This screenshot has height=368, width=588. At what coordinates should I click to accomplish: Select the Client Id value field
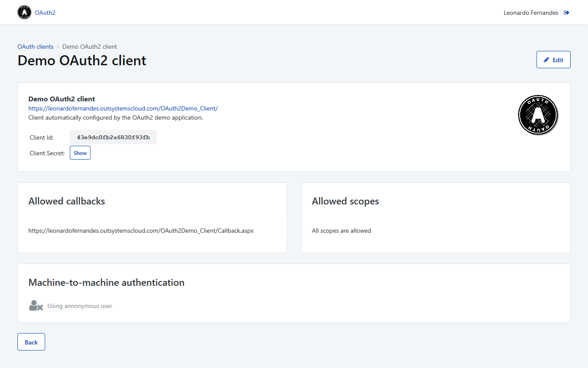113,137
